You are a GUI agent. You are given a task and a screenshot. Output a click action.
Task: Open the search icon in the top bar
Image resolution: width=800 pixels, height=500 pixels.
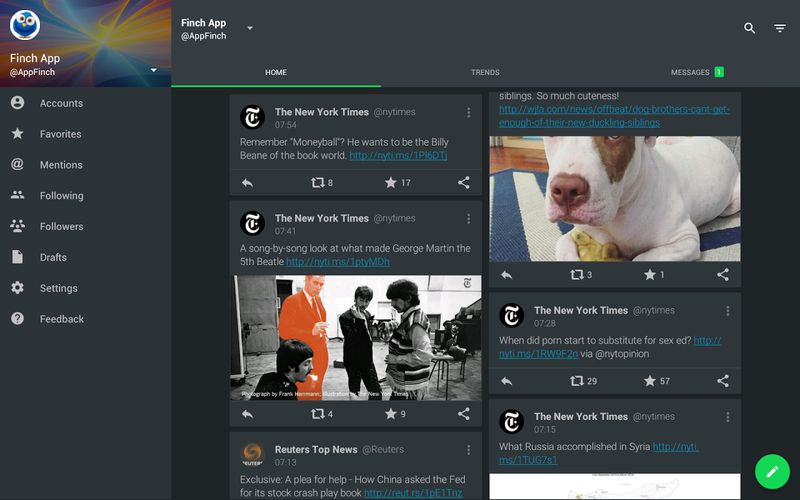(749, 29)
